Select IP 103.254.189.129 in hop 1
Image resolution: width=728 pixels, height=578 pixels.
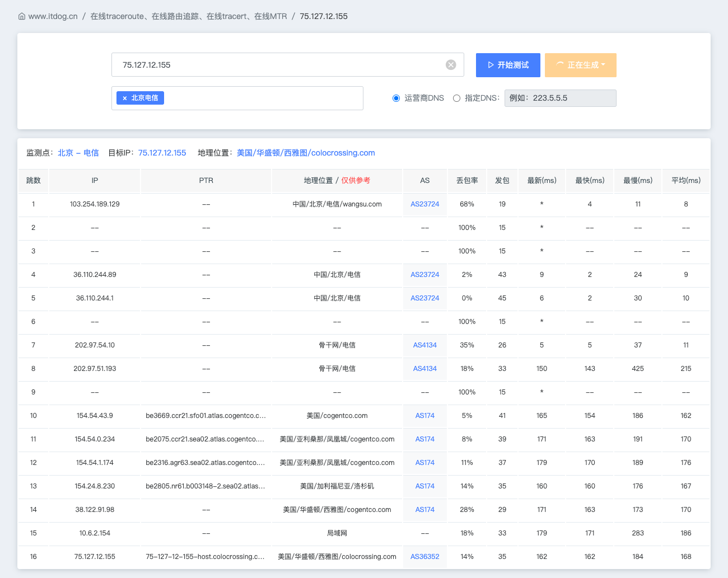click(x=95, y=204)
